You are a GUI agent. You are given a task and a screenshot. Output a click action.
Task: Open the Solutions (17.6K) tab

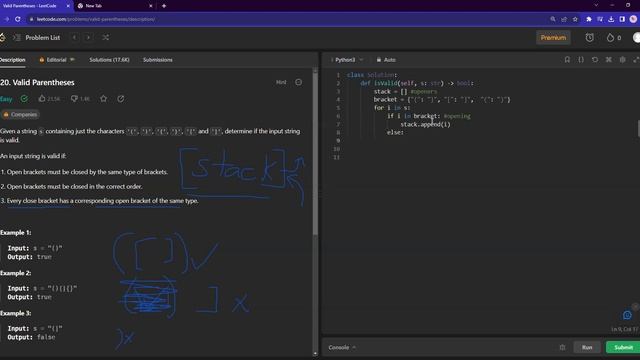[109, 60]
